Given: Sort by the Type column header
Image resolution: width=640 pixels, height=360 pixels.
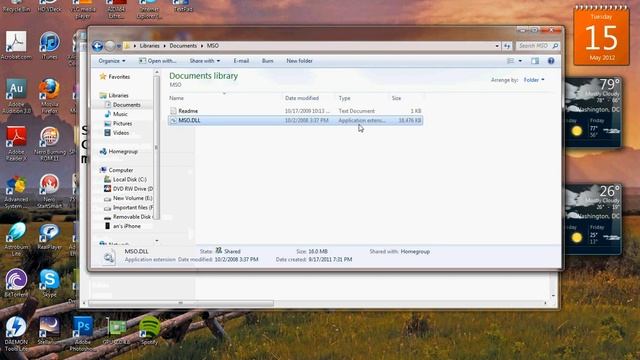Looking at the screenshot, I should tap(362, 98).
